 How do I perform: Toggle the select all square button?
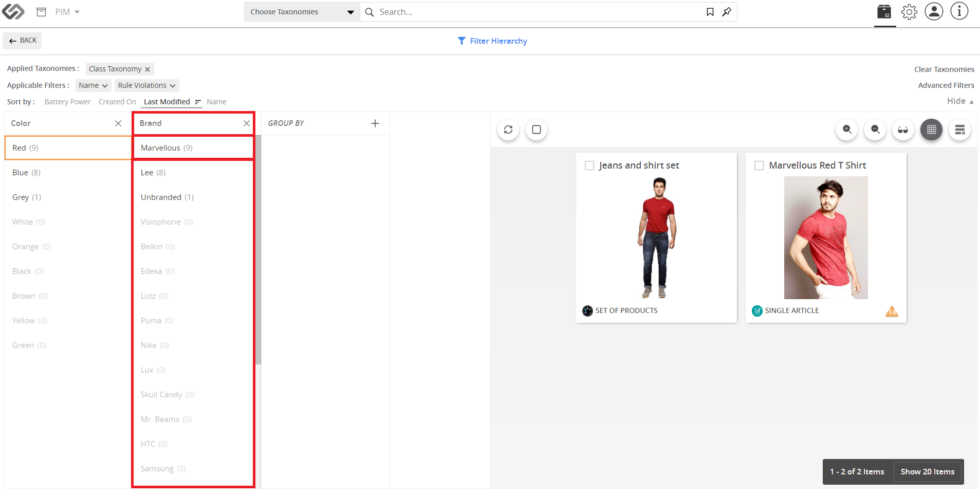click(x=537, y=130)
